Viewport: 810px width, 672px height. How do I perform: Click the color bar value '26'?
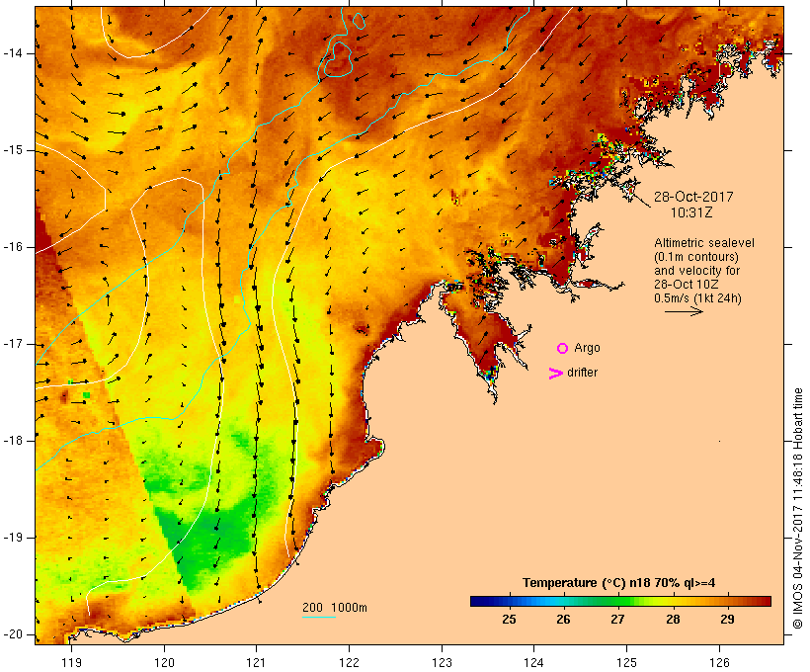pos(564,620)
